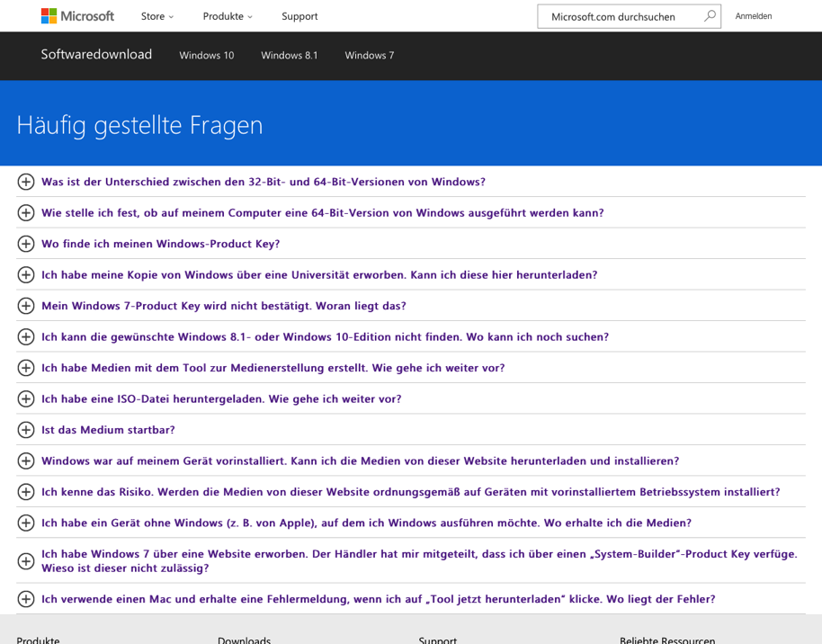Image resolution: width=822 pixels, height=644 pixels.
Task: Click Anmelden to sign in
Action: [754, 16]
